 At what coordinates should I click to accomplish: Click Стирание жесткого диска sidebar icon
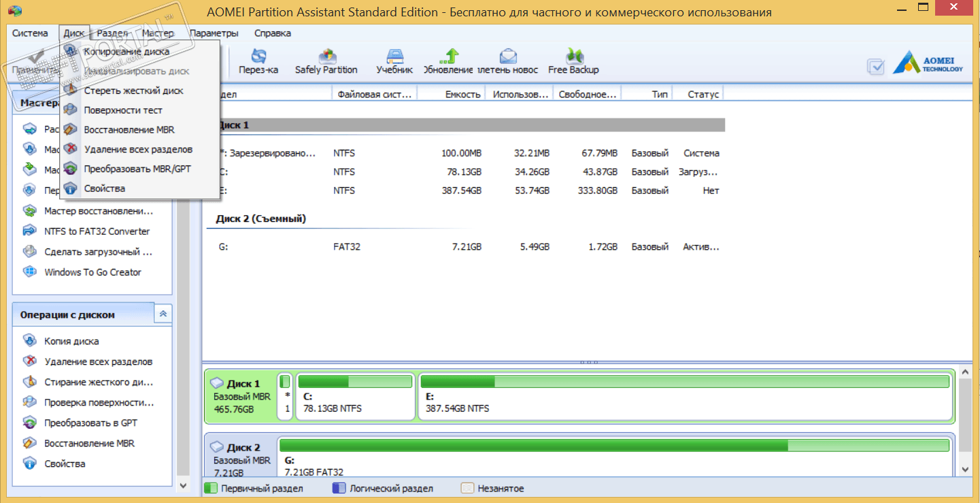point(30,382)
